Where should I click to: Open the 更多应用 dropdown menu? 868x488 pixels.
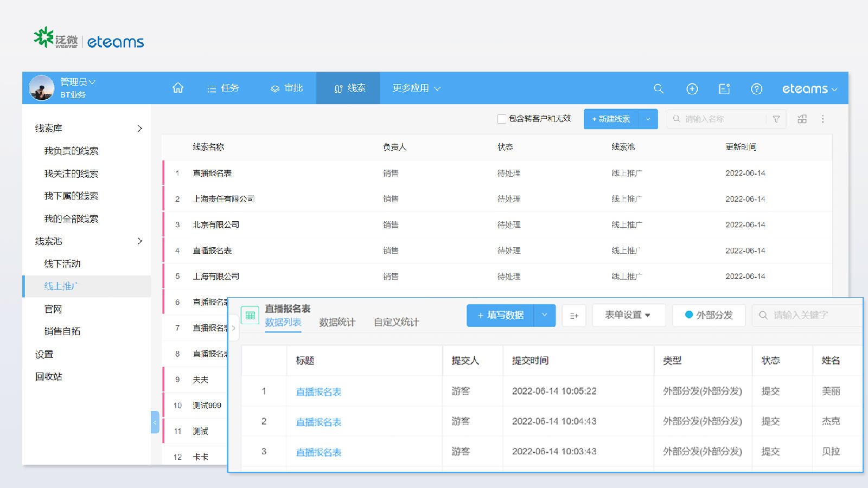click(x=416, y=88)
